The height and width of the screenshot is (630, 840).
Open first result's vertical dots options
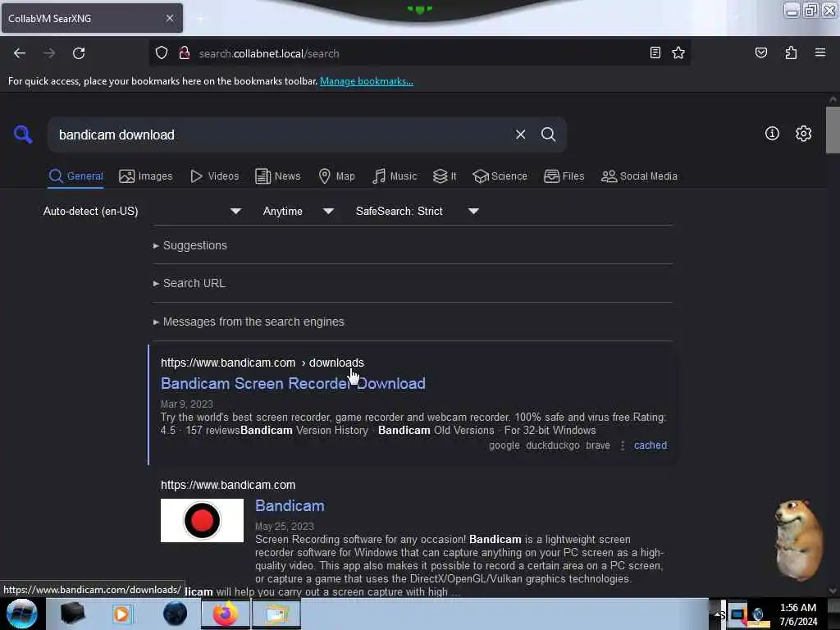coord(622,445)
